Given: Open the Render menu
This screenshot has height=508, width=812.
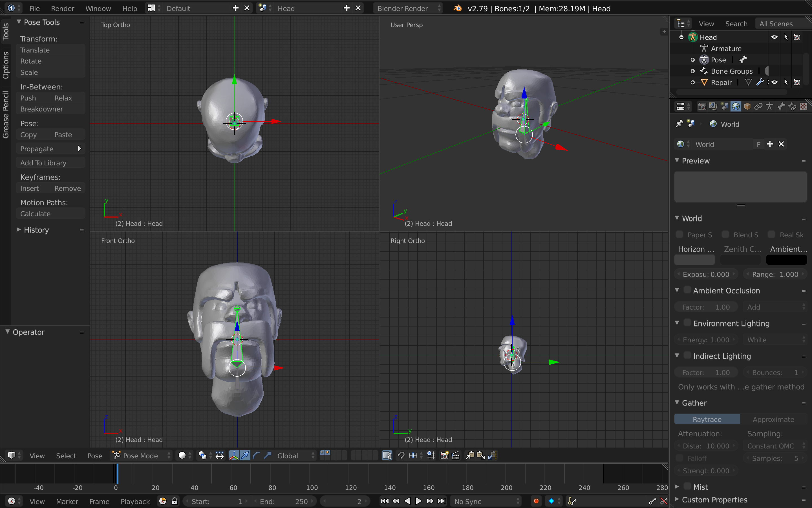Looking at the screenshot, I should pyautogui.click(x=62, y=8).
